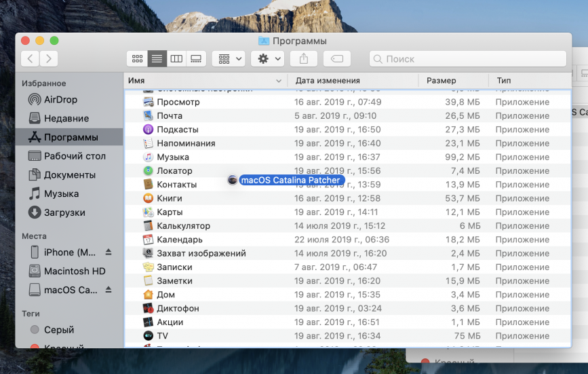The width and height of the screenshot is (588, 374).
Task: Open the item grouping dropdown
Action: pyautogui.click(x=229, y=59)
